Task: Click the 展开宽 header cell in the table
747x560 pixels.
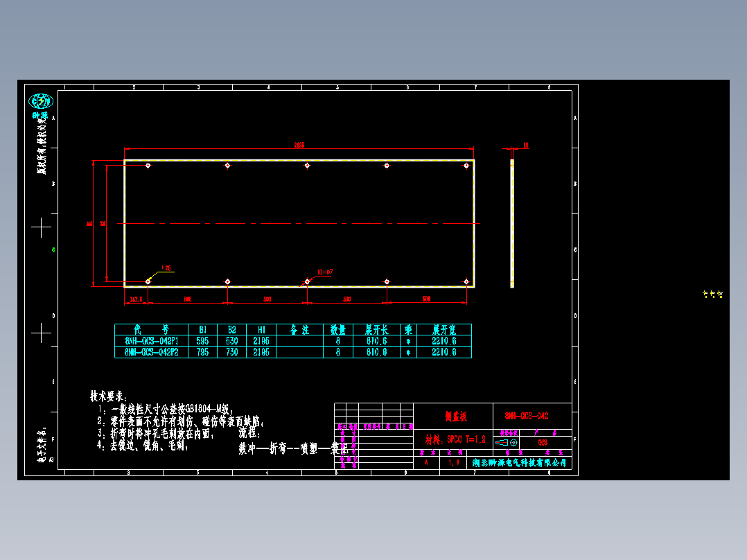Action: coord(444,330)
